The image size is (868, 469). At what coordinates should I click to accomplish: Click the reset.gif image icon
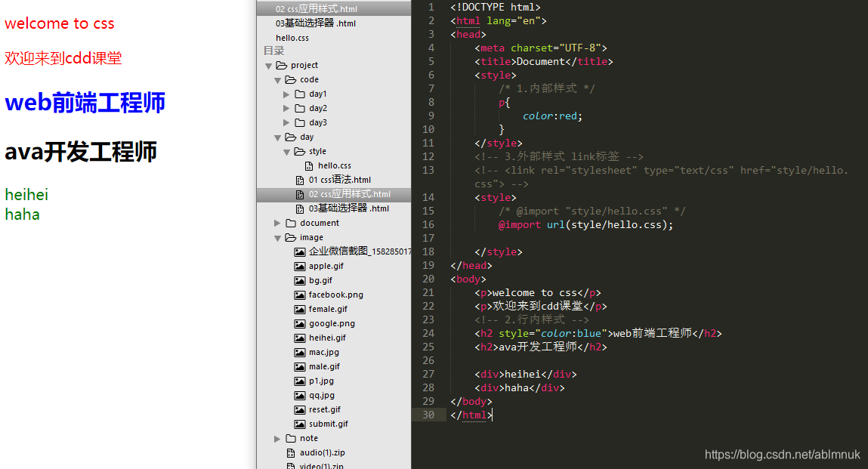click(x=299, y=410)
